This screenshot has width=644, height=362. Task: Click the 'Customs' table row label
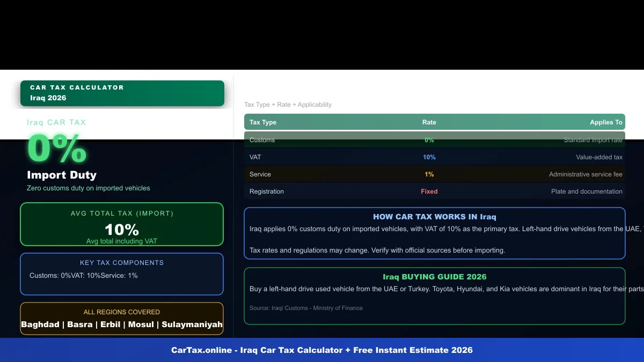[262, 140]
